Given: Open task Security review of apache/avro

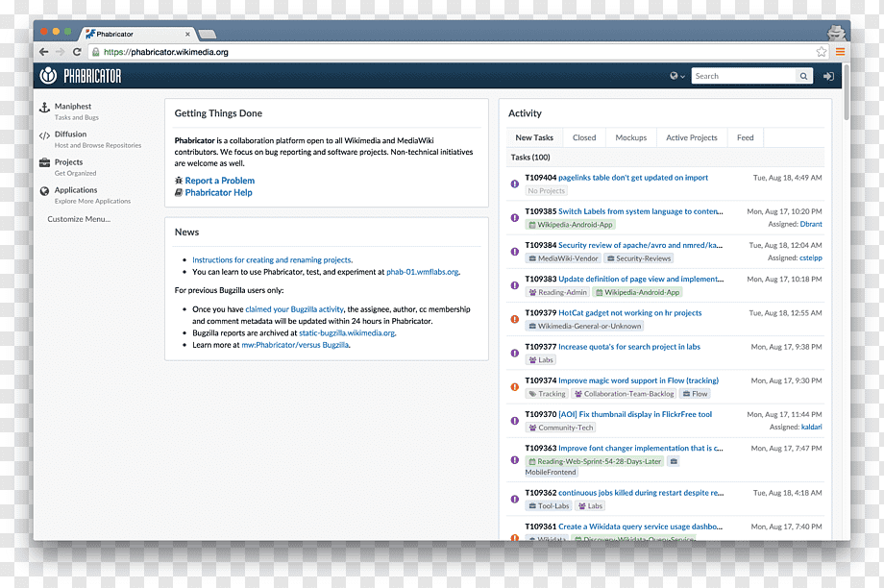Looking at the screenshot, I should coord(641,245).
